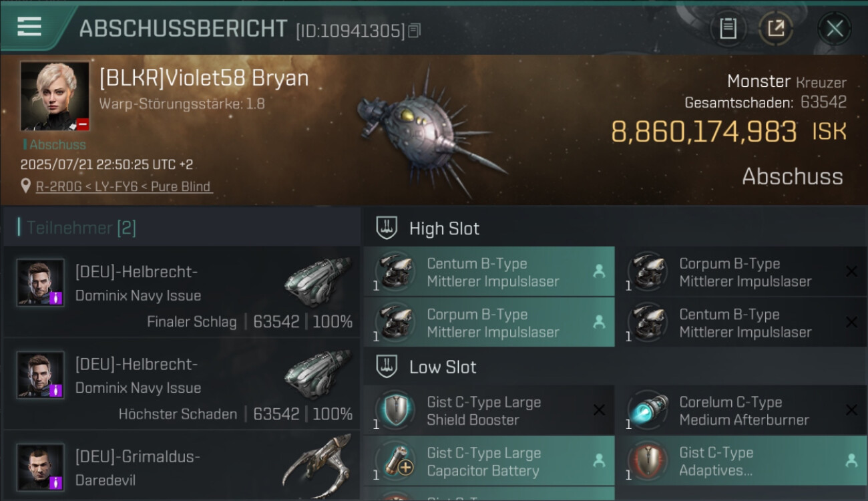This screenshot has height=501, width=868.
Task: Copy the kill report ID
Action: click(x=415, y=31)
